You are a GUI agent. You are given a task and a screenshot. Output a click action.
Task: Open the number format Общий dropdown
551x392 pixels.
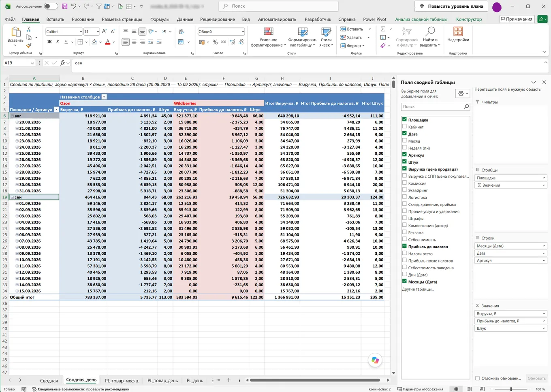(243, 32)
